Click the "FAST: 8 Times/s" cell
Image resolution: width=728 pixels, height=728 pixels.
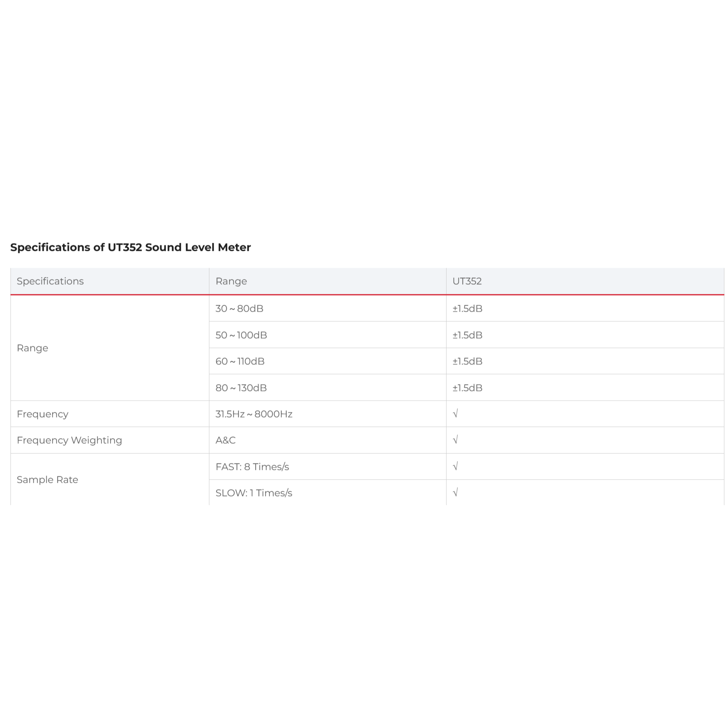(252, 467)
